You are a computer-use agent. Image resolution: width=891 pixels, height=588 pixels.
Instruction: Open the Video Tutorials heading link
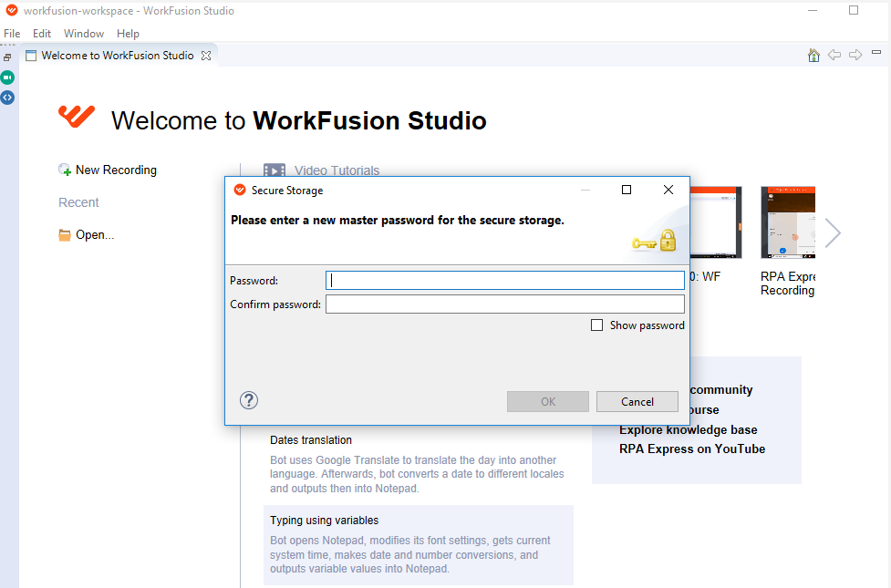pos(337,170)
